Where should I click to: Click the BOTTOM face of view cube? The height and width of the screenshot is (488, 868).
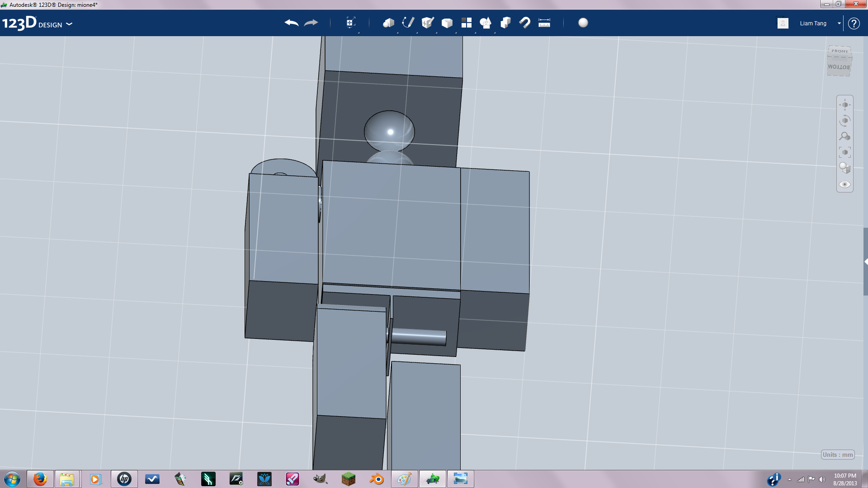coord(839,67)
